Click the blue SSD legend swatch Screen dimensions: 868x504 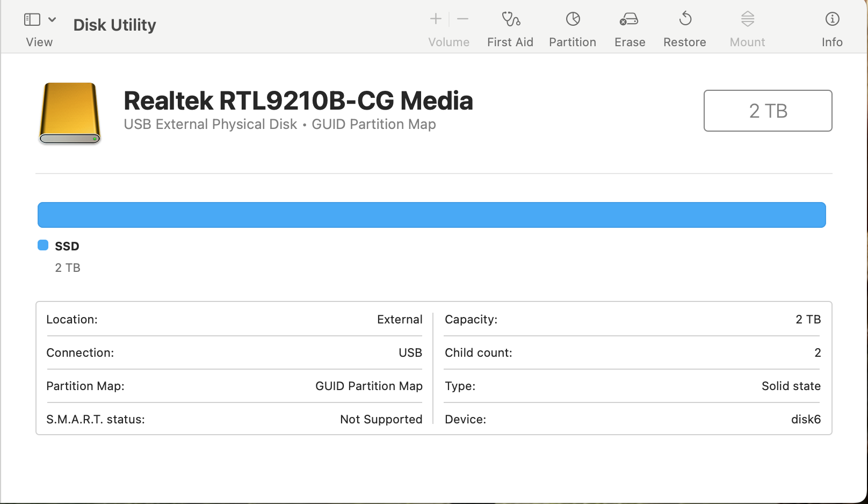(43, 246)
